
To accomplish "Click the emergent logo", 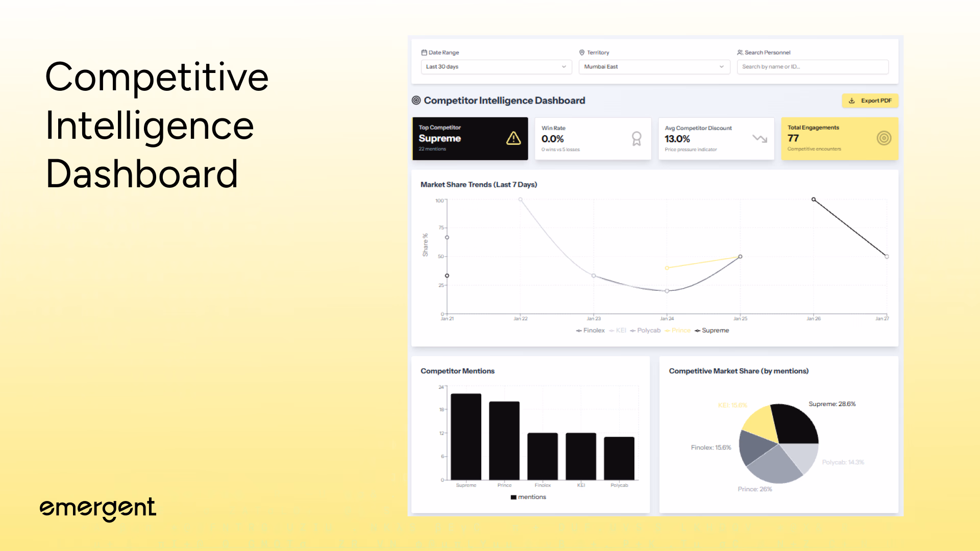I will tap(98, 509).
